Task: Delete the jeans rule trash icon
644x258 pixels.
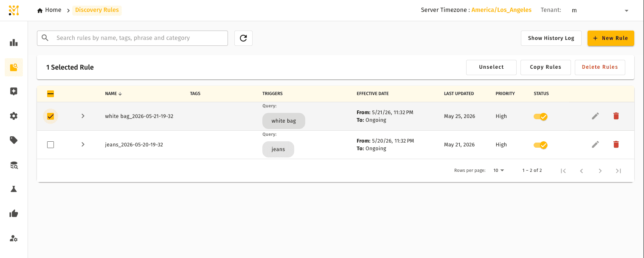Action: click(x=616, y=144)
